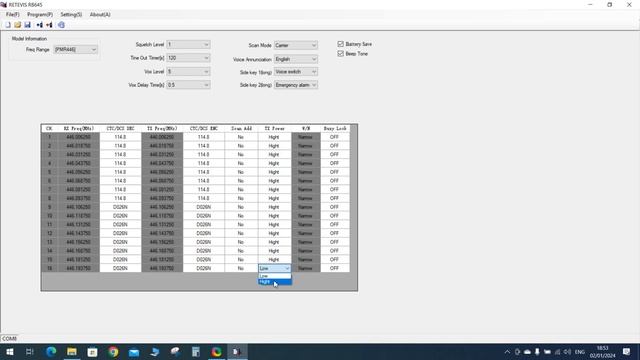Click channel 5 CTC/DCS ENC cell 114.0

coord(204,172)
